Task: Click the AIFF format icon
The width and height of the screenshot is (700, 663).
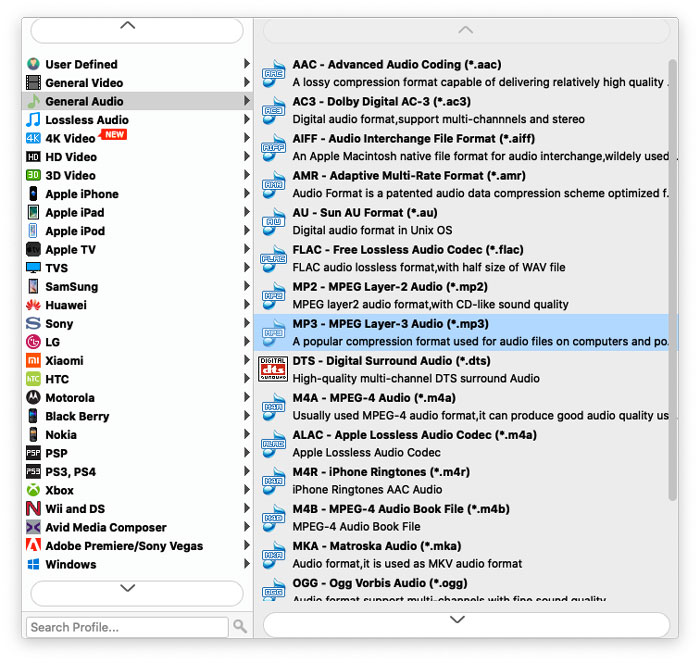Action: click(x=273, y=148)
